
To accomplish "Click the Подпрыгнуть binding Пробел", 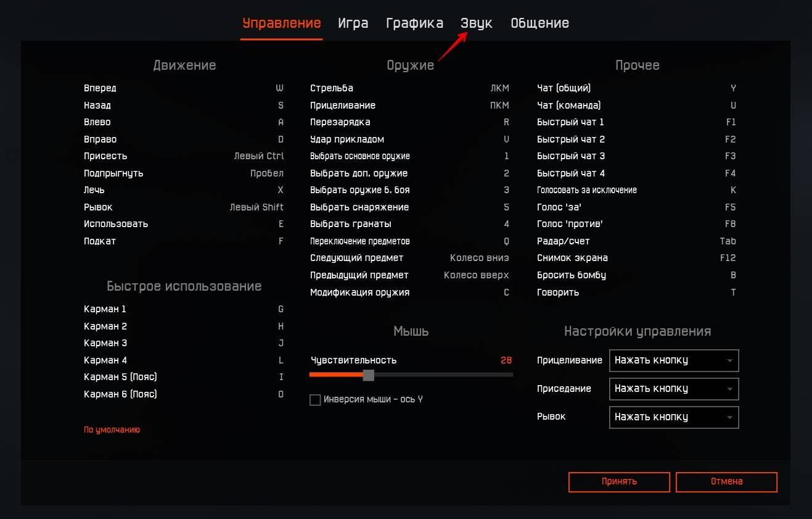I will point(267,173).
